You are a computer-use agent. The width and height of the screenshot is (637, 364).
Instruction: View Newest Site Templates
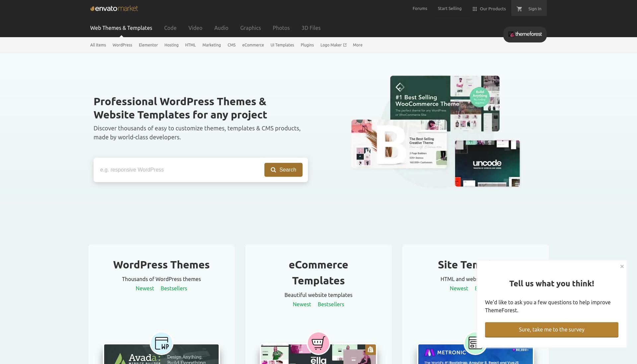pyautogui.click(x=459, y=288)
